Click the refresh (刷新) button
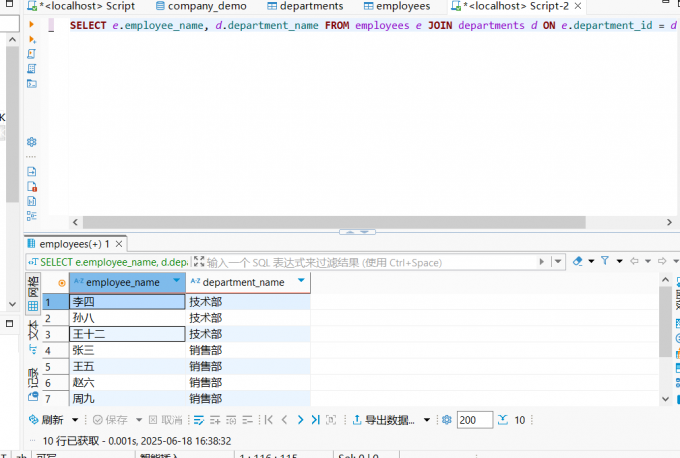Screen dimensions: 680x458 46,420
